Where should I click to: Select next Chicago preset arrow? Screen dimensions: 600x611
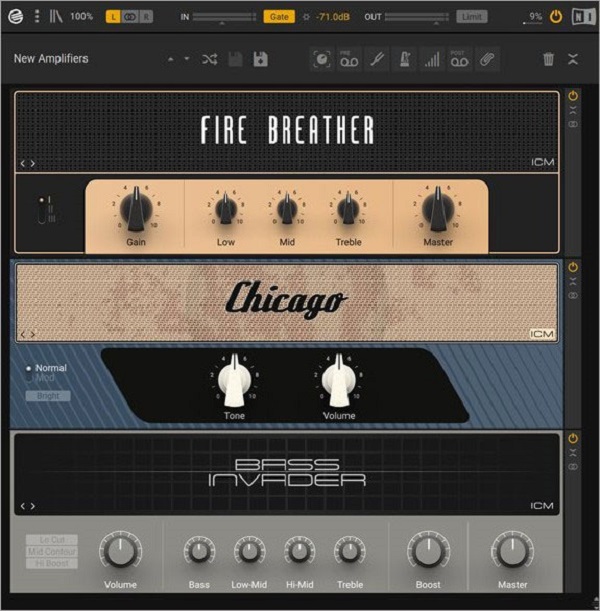[33, 334]
